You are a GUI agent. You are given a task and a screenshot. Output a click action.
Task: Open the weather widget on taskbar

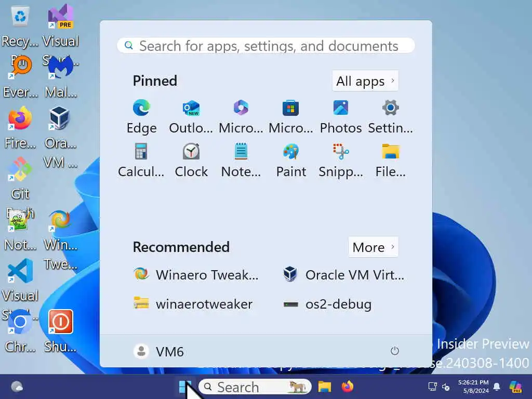point(17,387)
